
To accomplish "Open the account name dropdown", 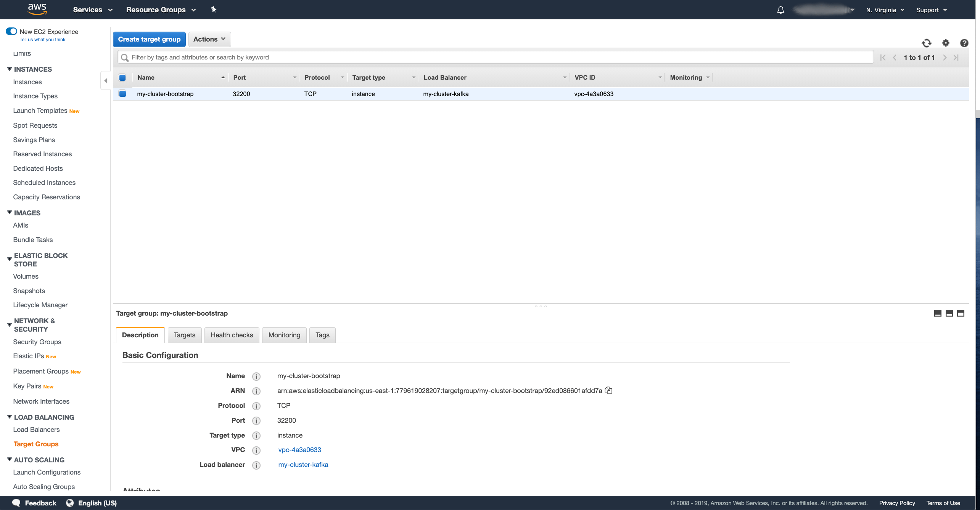I will (x=823, y=10).
